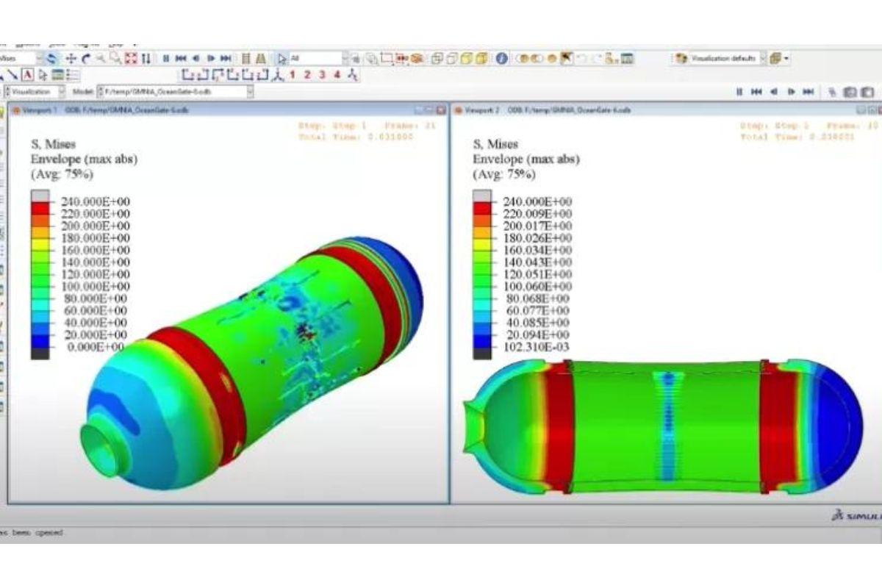882x588 pixels.
Task: Click the red 220 legend swatch in Viewport 1
Action: 39,208
